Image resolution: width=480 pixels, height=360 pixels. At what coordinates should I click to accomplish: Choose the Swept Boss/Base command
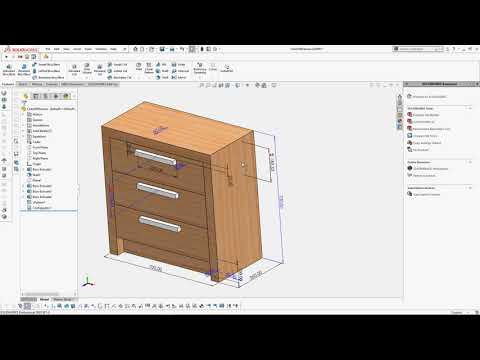click(x=46, y=64)
